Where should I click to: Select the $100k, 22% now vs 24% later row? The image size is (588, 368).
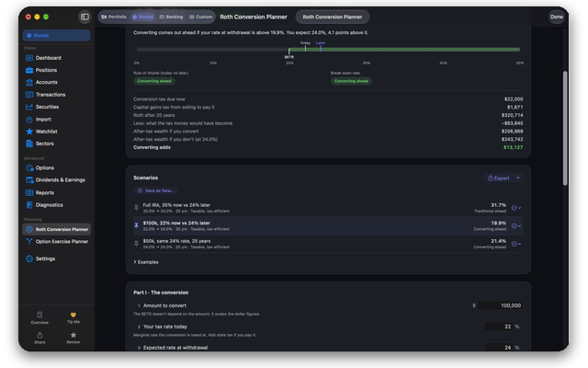tap(328, 226)
